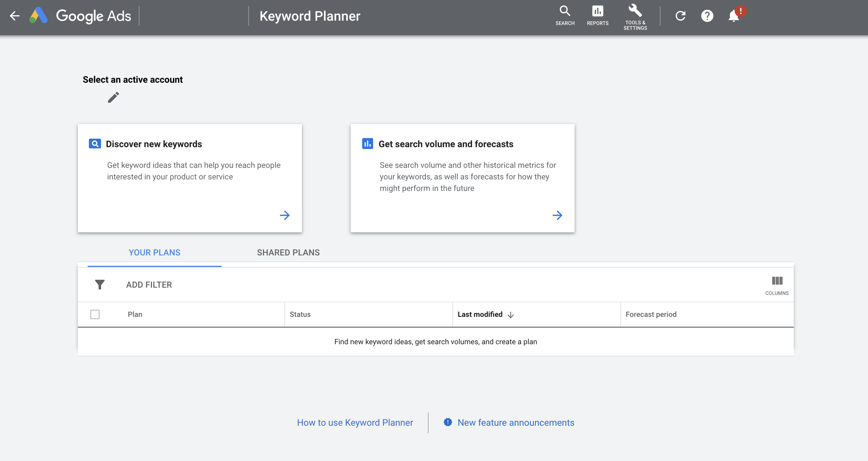
Task: Click the edit pencil icon for account
Action: 113,98
